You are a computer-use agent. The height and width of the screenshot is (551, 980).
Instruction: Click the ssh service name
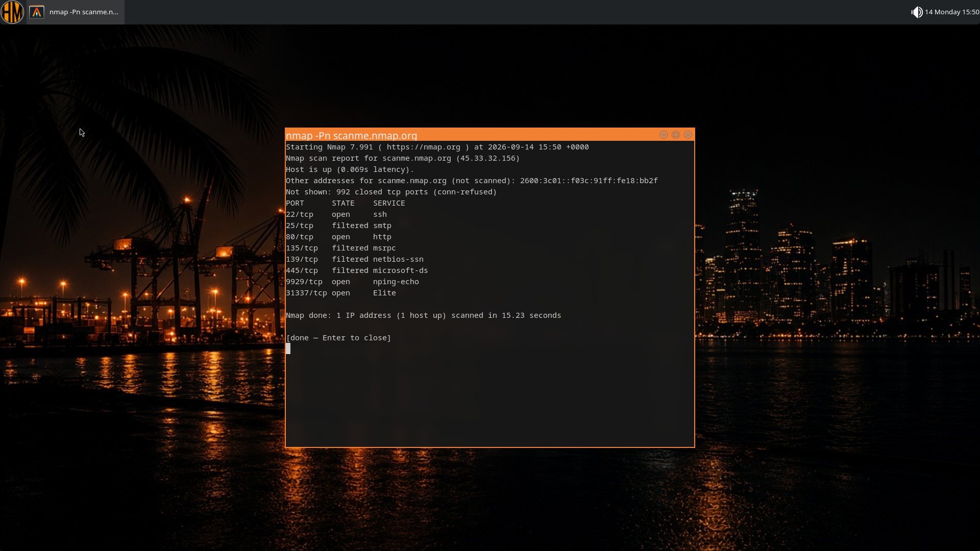pyautogui.click(x=380, y=214)
